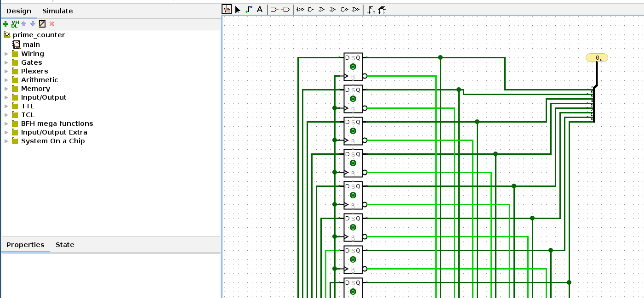This screenshot has height=298, width=644.
Task: Choose the Wiring tool in the toolbar
Action: (x=249, y=9)
